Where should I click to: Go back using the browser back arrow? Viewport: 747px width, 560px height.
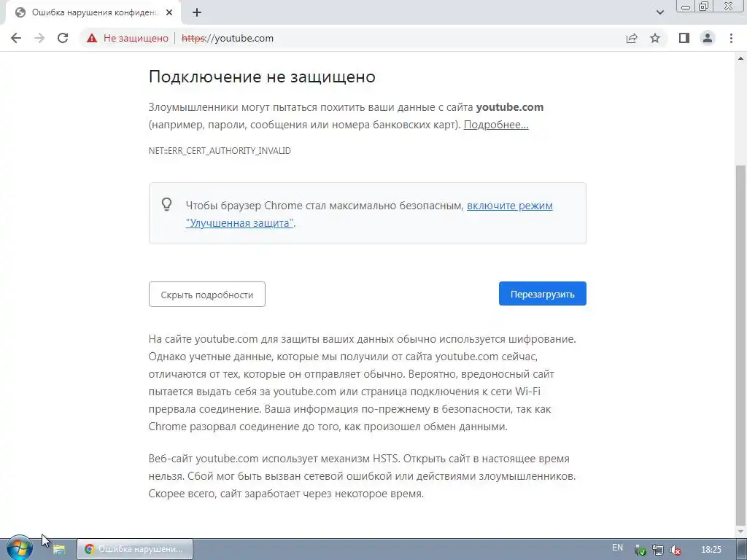pyautogui.click(x=16, y=38)
